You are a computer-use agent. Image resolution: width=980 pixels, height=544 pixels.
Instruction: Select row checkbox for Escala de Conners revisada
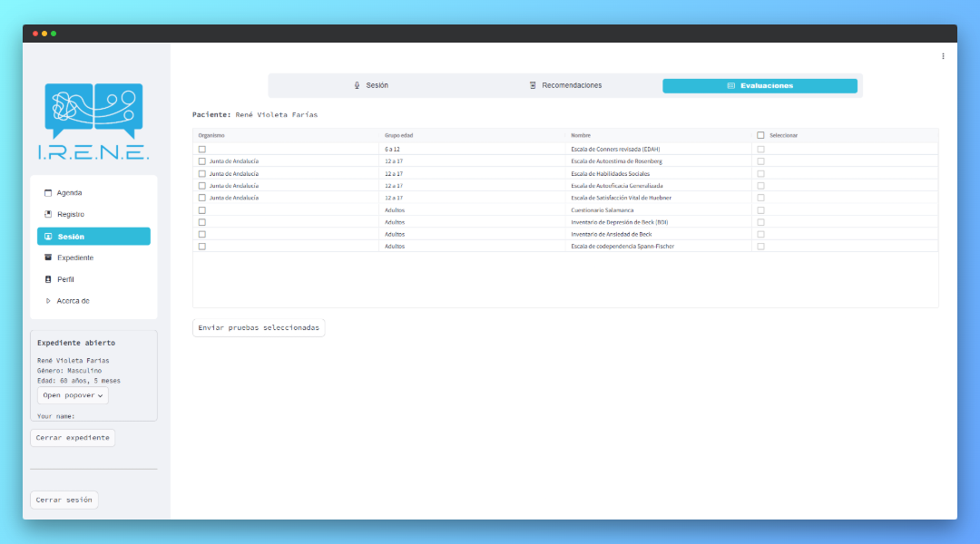pyautogui.click(x=202, y=149)
